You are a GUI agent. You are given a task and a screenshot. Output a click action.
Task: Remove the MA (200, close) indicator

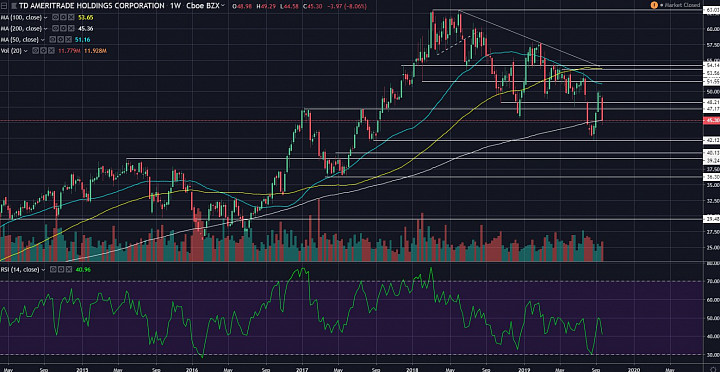click(x=71, y=28)
